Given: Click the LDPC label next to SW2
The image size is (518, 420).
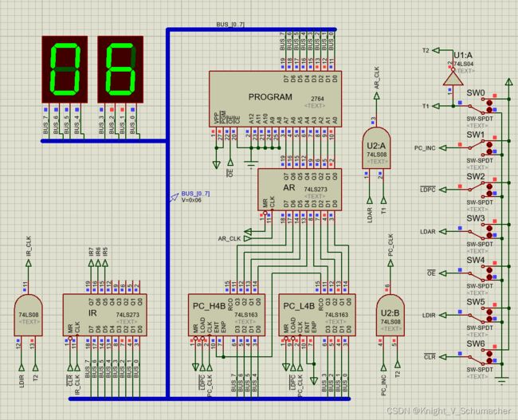Looking at the screenshot, I should point(428,190).
